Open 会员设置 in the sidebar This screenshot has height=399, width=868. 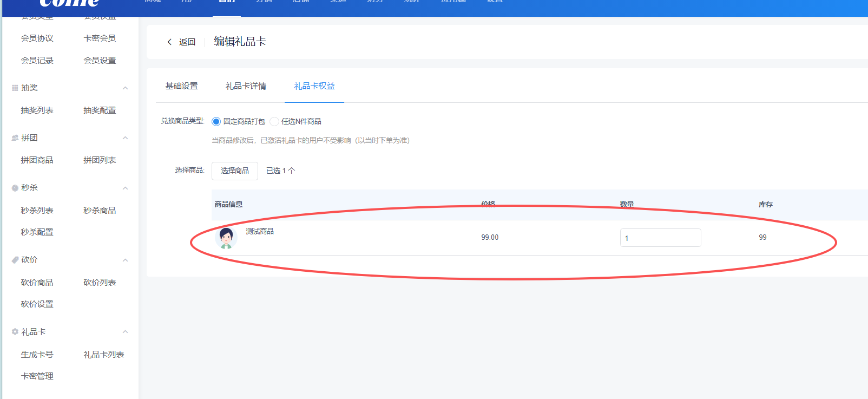100,60
